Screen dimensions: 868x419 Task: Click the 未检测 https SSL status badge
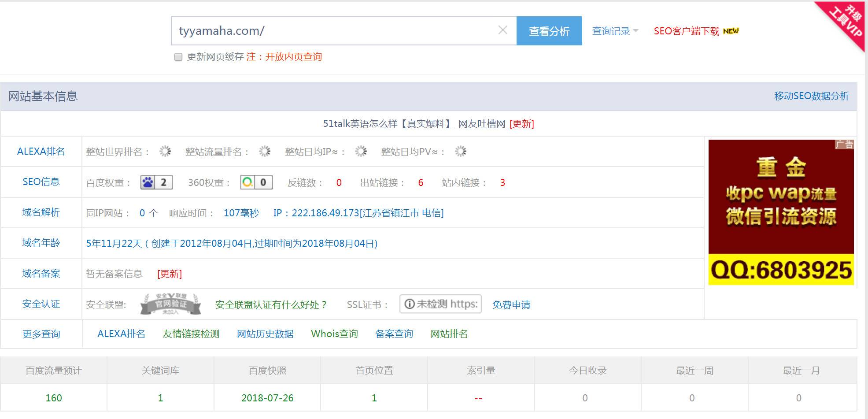click(440, 304)
